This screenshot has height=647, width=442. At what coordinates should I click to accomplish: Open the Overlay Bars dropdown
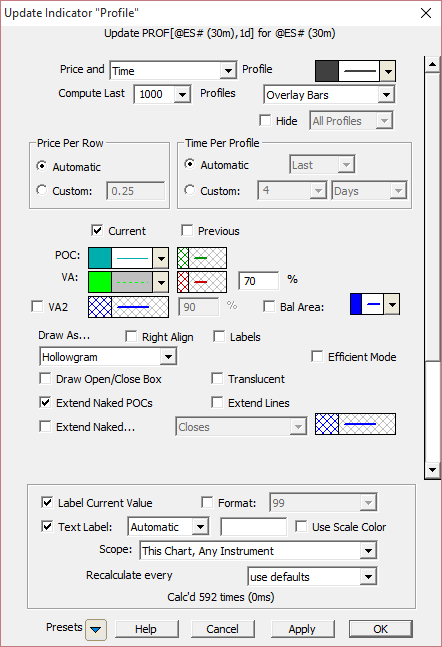pos(329,95)
